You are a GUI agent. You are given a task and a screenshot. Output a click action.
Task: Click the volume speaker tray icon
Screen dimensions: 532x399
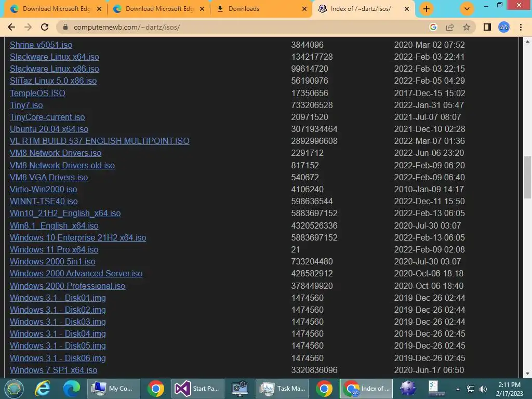(x=483, y=389)
